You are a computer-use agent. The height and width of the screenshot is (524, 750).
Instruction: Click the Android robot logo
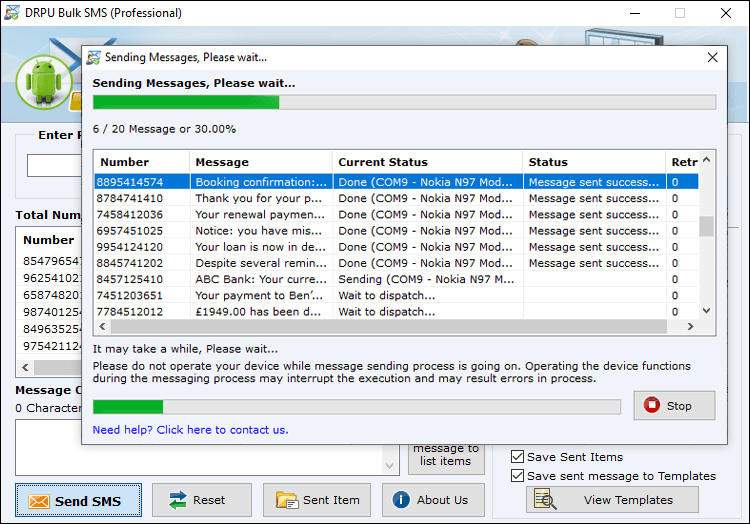tap(44, 82)
